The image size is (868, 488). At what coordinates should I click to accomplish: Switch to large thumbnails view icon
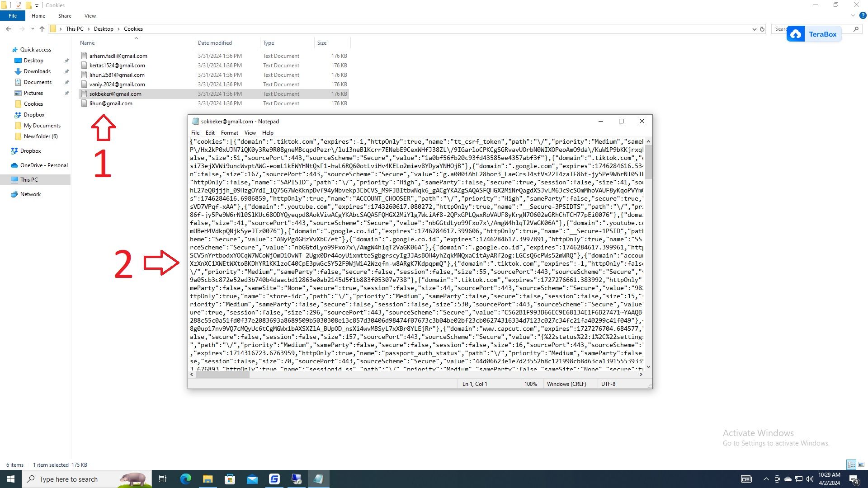(x=861, y=465)
